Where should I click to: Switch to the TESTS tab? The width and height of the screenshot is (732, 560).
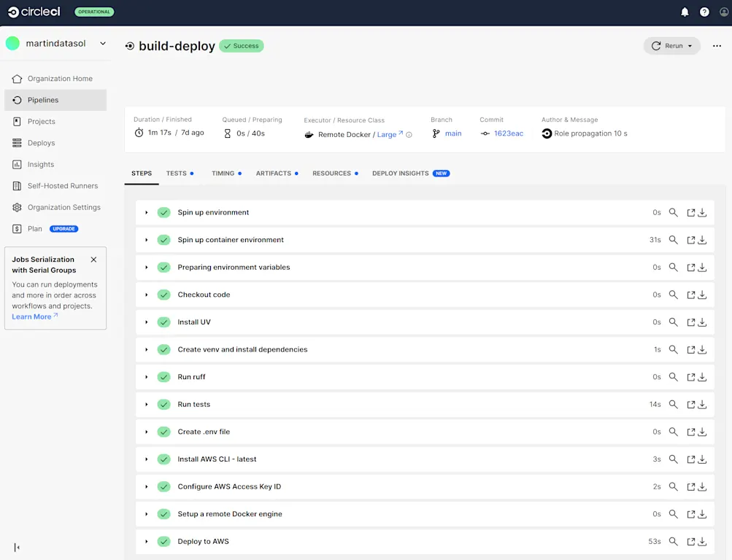(x=174, y=173)
